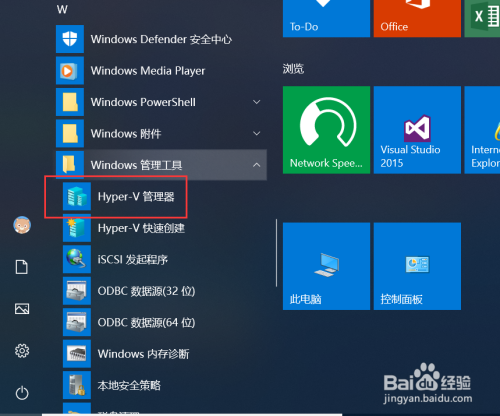Select the Hyper-V 管理器 label
The width and height of the screenshot is (500, 416).
pos(136,197)
